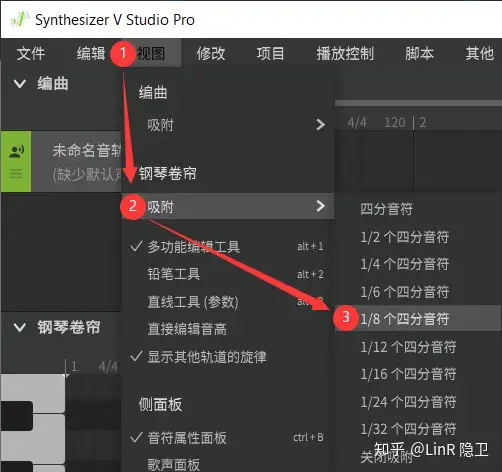Select 直线工具 (参数) in the menu
Image resolution: width=502 pixels, height=472 pixels.
[228, 302]
